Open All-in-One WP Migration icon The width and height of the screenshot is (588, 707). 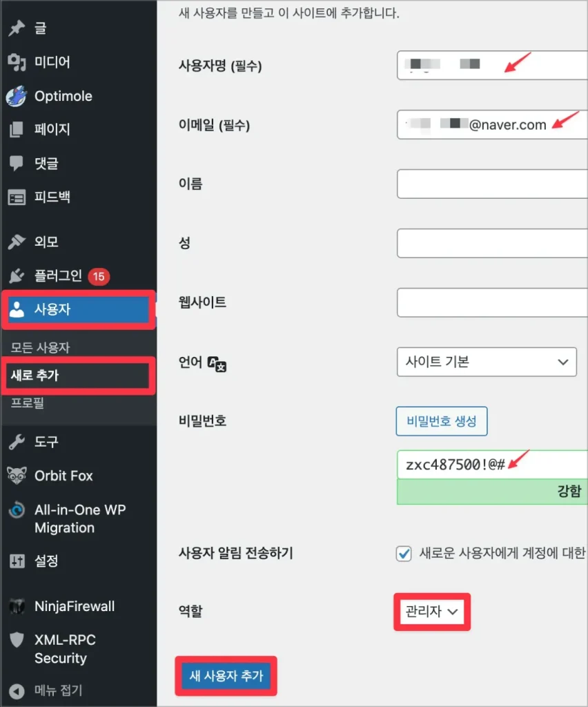coord(17,510)
